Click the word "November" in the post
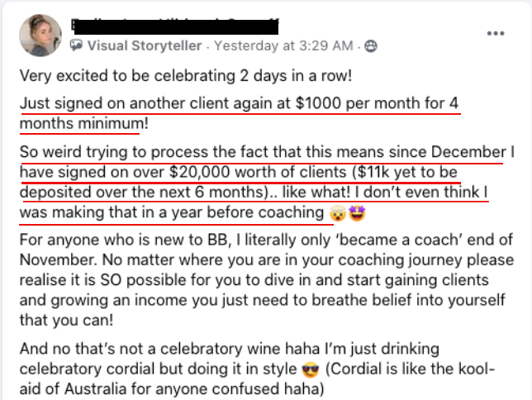Screen dimensions: 532x400 point(59,260)
